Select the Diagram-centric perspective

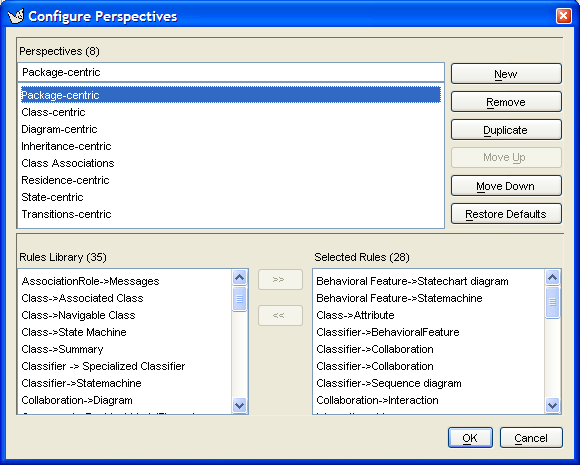pos(231,129)
